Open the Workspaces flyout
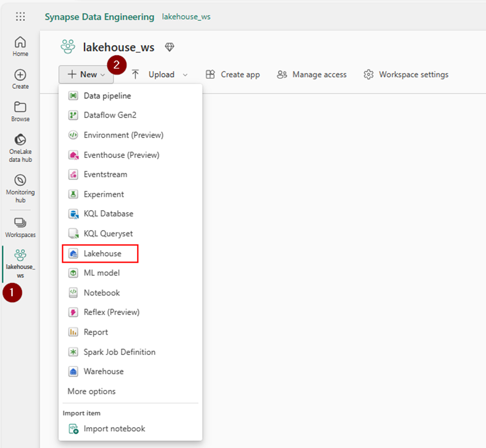 click(21, 228)
